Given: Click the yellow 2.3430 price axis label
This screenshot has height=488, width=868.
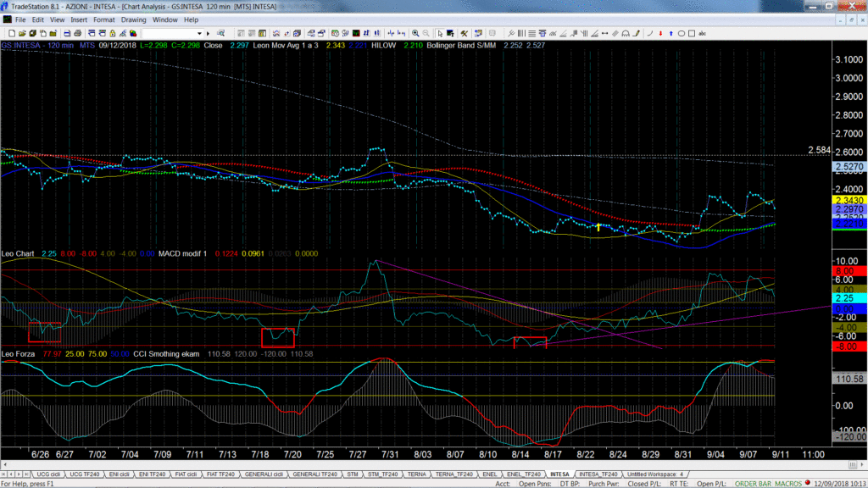Looking at the screenshot, I should pyautogui.click(x=849, y=200).
